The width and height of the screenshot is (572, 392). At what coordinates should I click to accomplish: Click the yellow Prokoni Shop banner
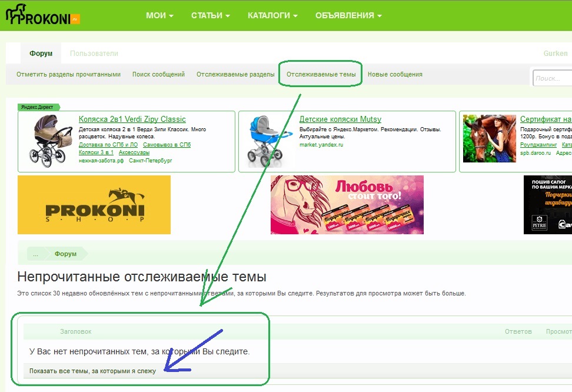[94, 205]
